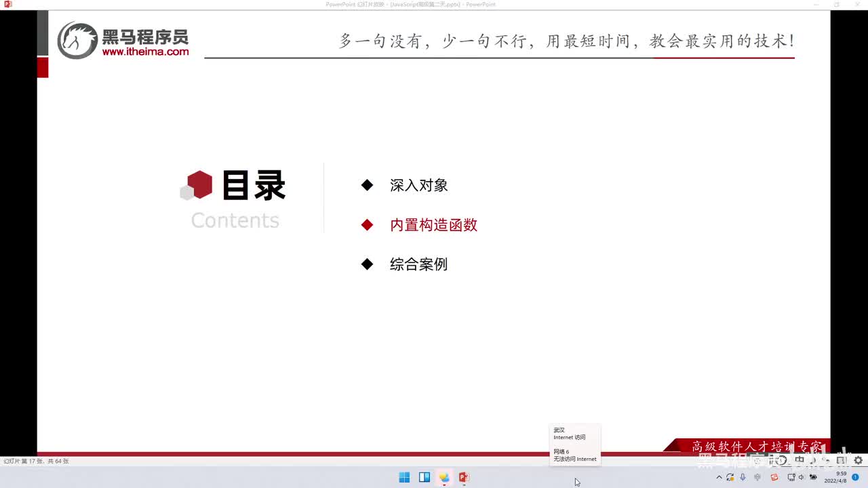Open the sync status tray icon
This screenshot has width=868, height=488.
tap(730, 477)
